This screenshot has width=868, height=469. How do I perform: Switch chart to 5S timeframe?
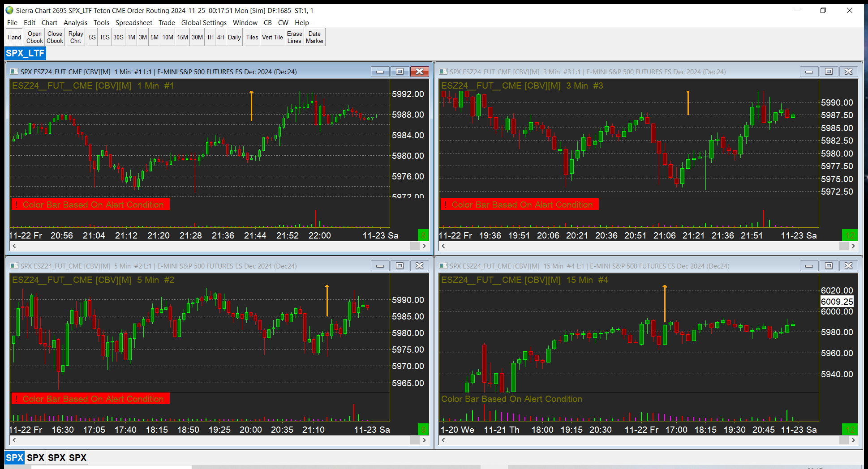click(92, 37)
